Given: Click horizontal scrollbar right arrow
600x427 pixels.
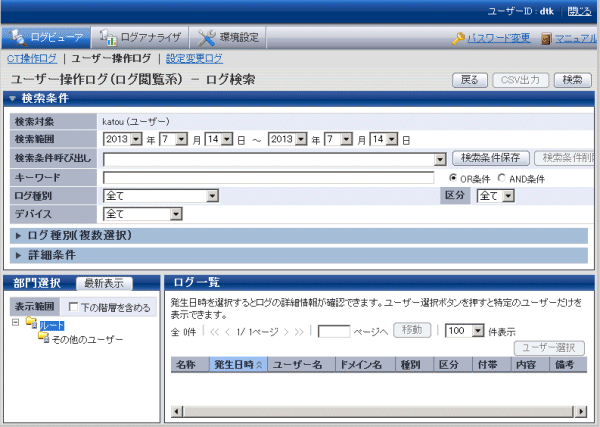Looking at the screenshot, I should [581, 412].
